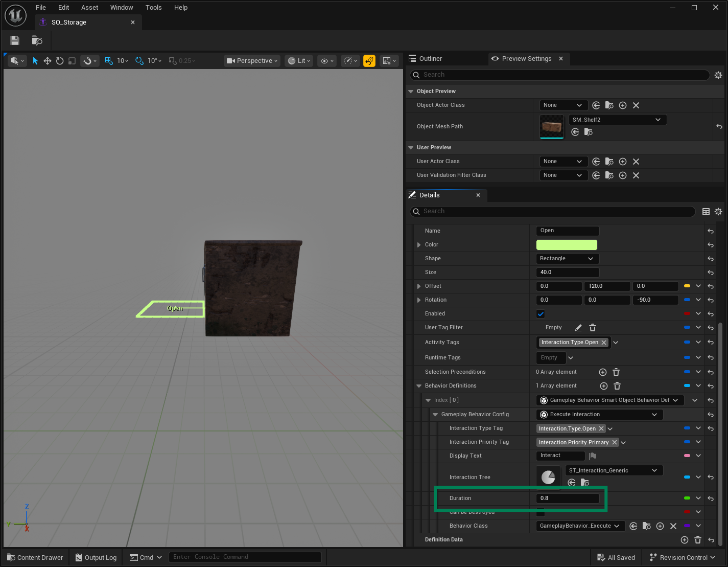Toggle the rotation snapping icon

(x=139, y=61)
